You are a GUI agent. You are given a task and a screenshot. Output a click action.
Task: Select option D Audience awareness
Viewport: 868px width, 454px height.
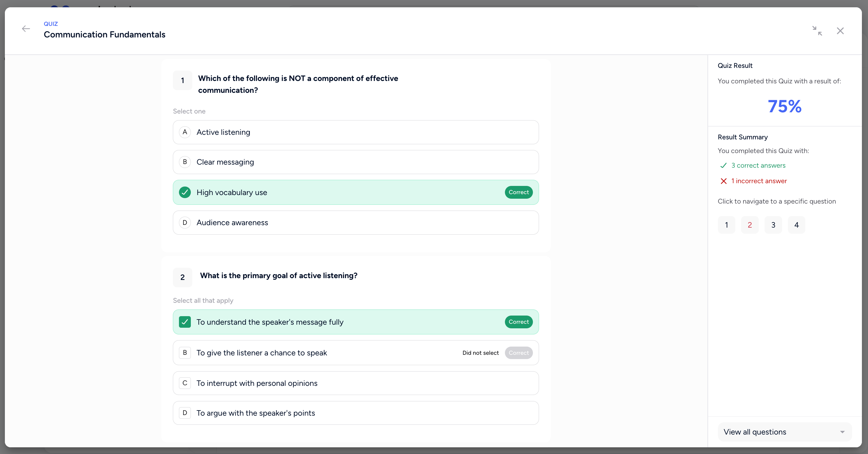355,223
